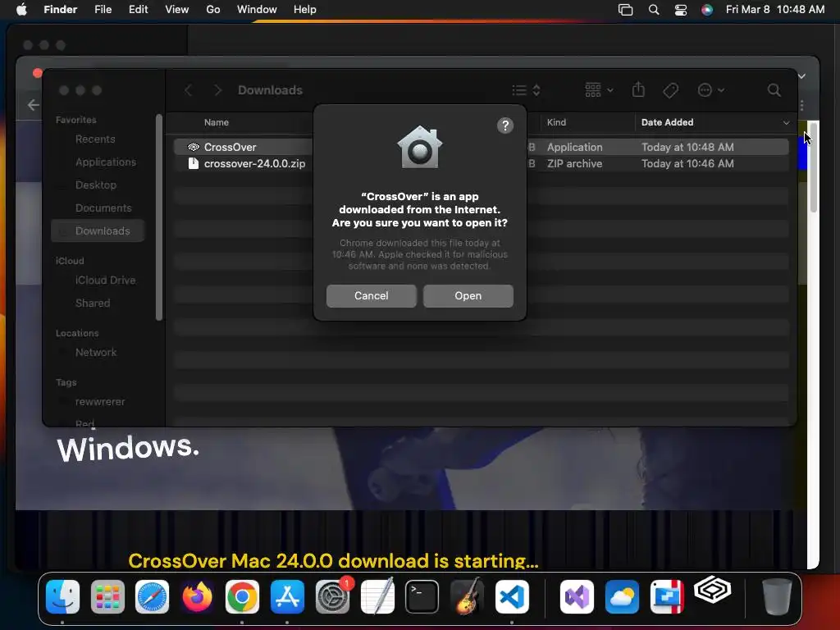Click the Chrome scrollbar on right edge
Image resolution: width=840 pixels, height=630 pixels.
pos(813,168)
